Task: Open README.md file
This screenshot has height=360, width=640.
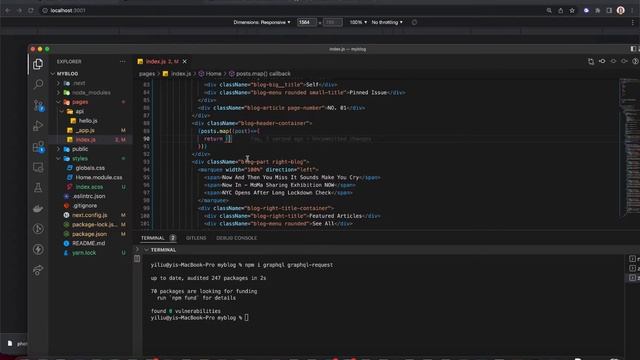Action: coord(88,243)
